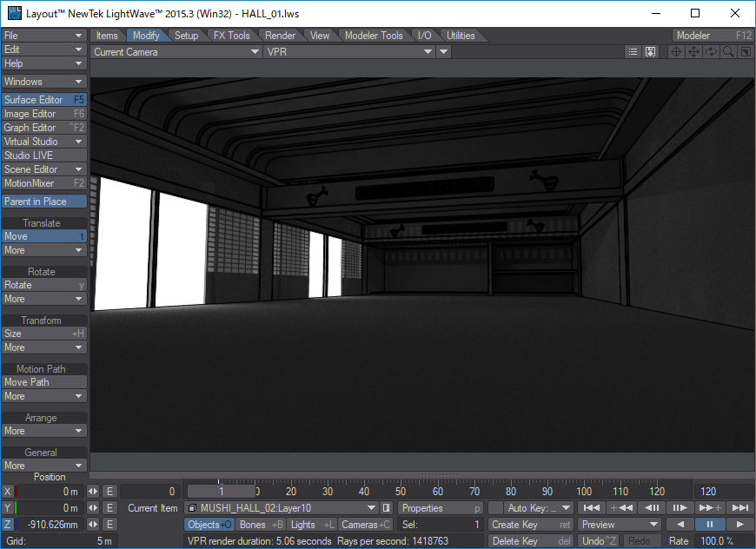Expand the Windows dropdown

43,82
